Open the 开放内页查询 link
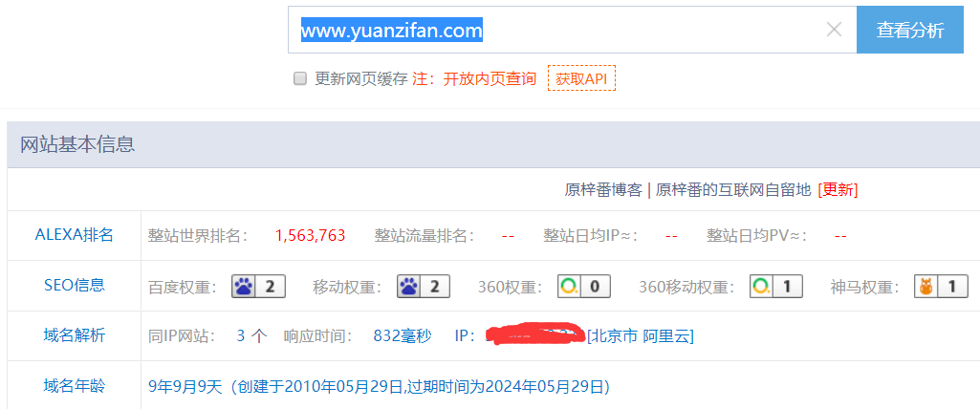 click(490, 79)
